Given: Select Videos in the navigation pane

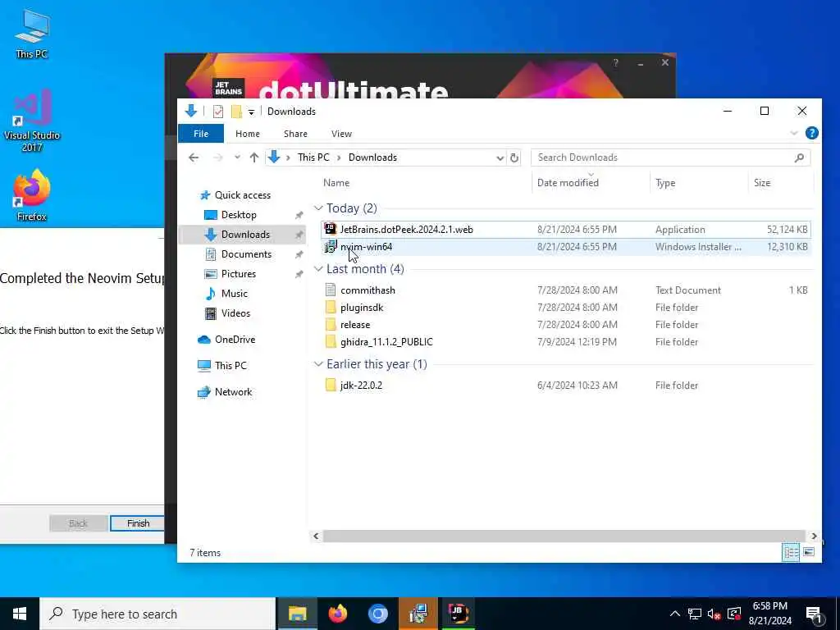Looking at the screenshot, I should pyautogui.click(x=235, y=313).
